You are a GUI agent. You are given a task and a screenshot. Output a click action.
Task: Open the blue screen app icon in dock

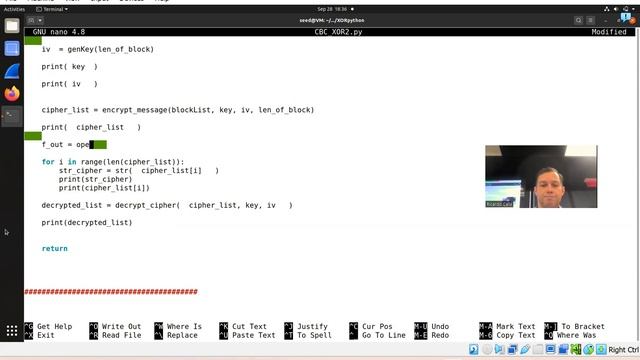[x=12, y=49]
